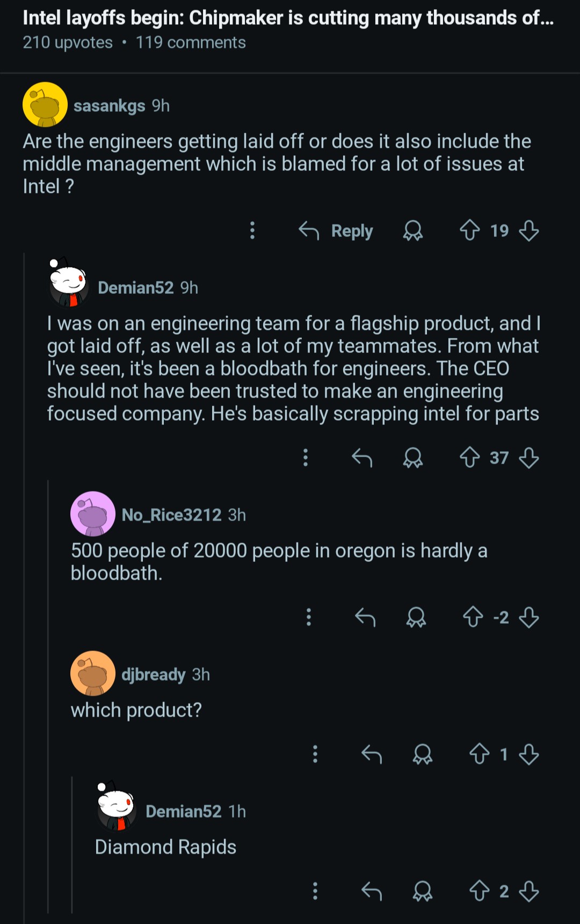The height and width of the screenshot is (924, 580).
Task: Upvote No_Rice3212's comment
Action: [x=473, y=617]
